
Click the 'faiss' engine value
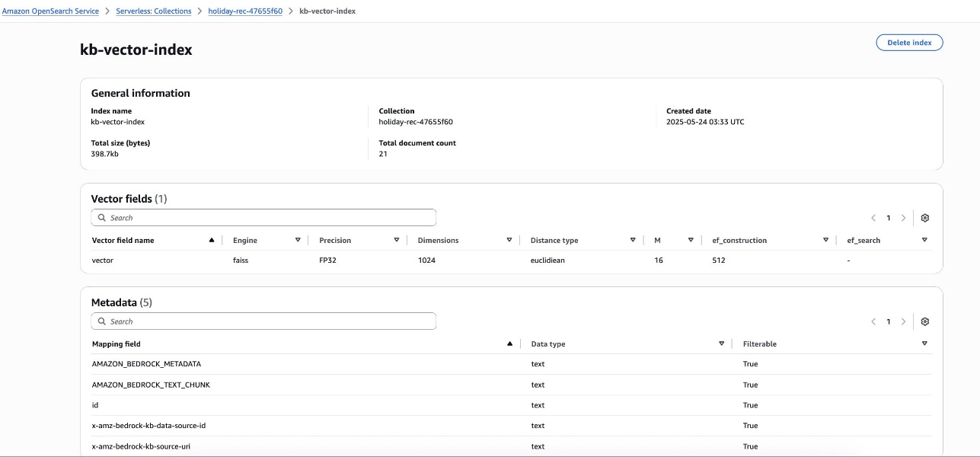tap(241, 260)
